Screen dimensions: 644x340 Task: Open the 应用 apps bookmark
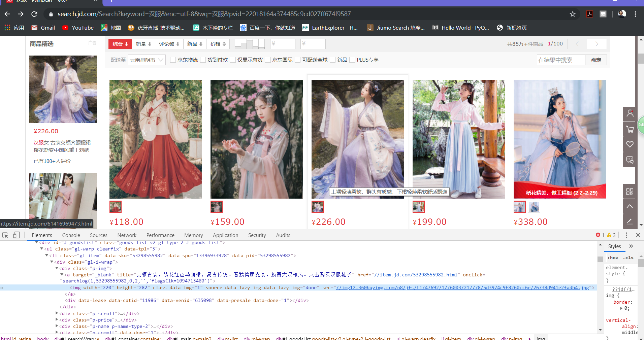pos(14,28)
